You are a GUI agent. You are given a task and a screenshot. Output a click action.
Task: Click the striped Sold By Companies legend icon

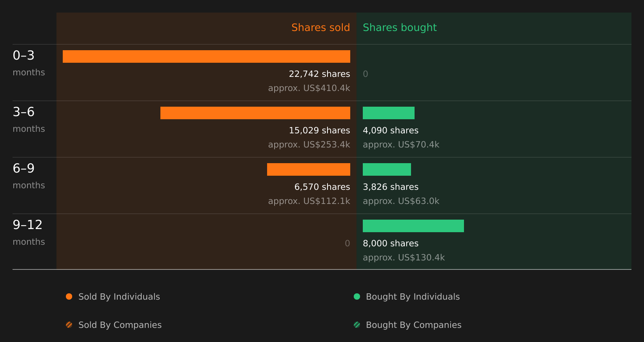69,325
